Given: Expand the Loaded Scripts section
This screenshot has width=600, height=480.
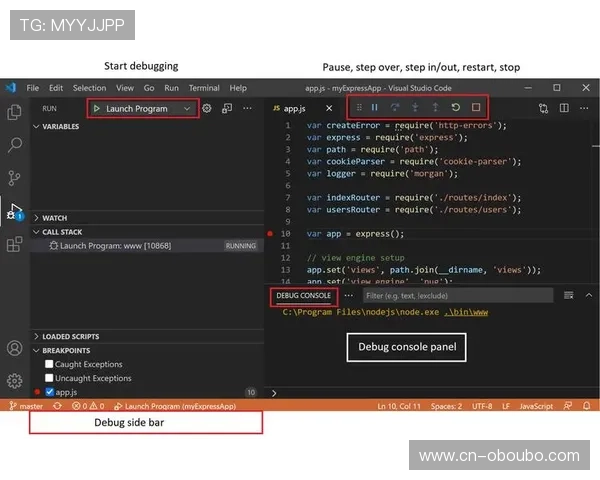Looking at the screenshot, I should 69,337.
